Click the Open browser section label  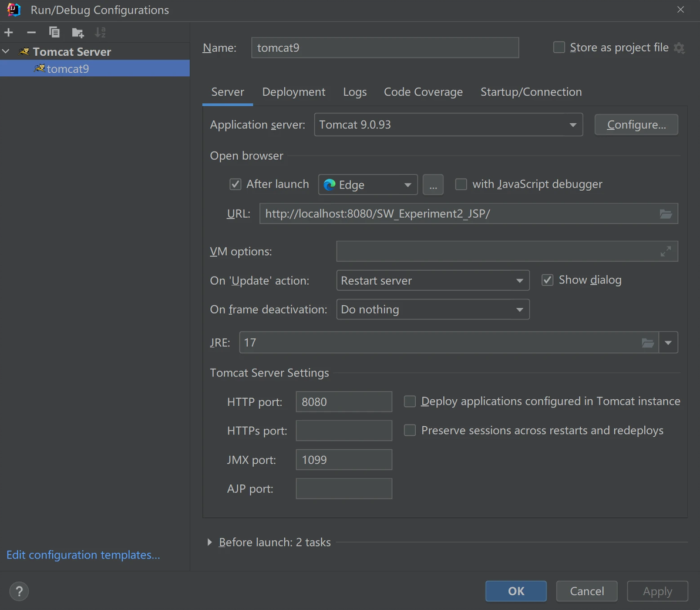(247, 156)
